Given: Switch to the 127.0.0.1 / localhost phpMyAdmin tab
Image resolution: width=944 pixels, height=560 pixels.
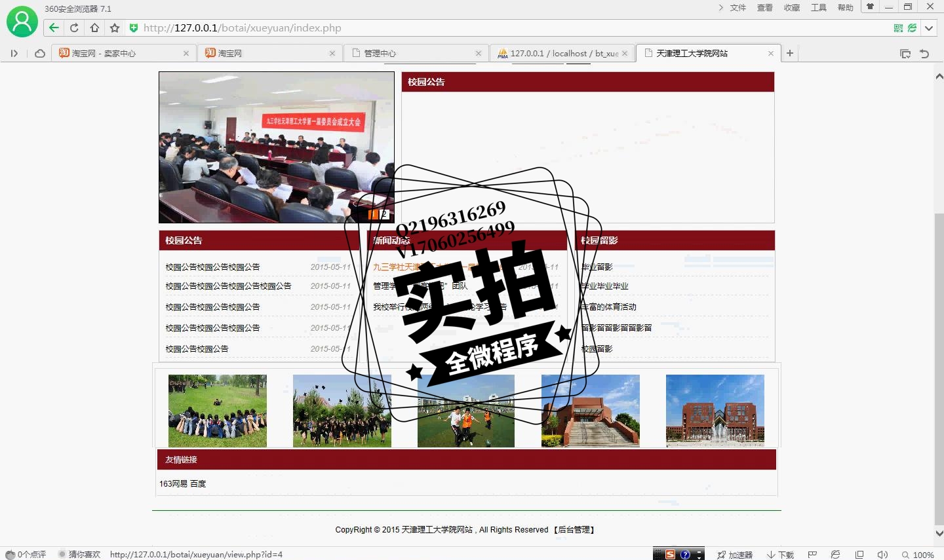Looking at the screenshot, I should click(562, 53).
